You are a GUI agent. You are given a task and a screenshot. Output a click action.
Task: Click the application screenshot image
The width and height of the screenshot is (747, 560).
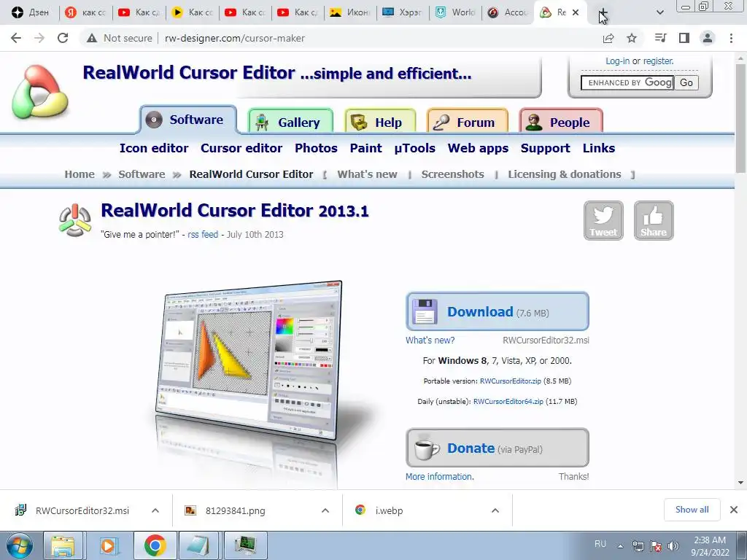point(249,362)
